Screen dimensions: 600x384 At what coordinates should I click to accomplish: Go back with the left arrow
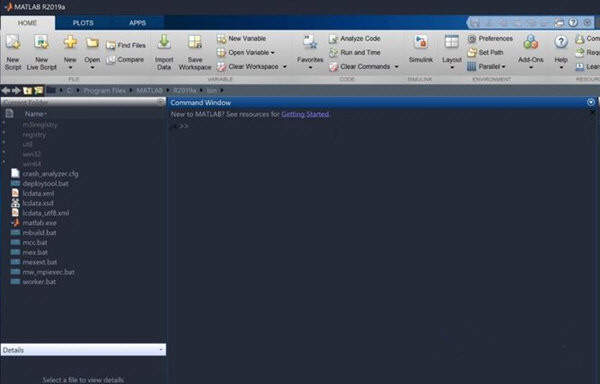coord(6,91)
